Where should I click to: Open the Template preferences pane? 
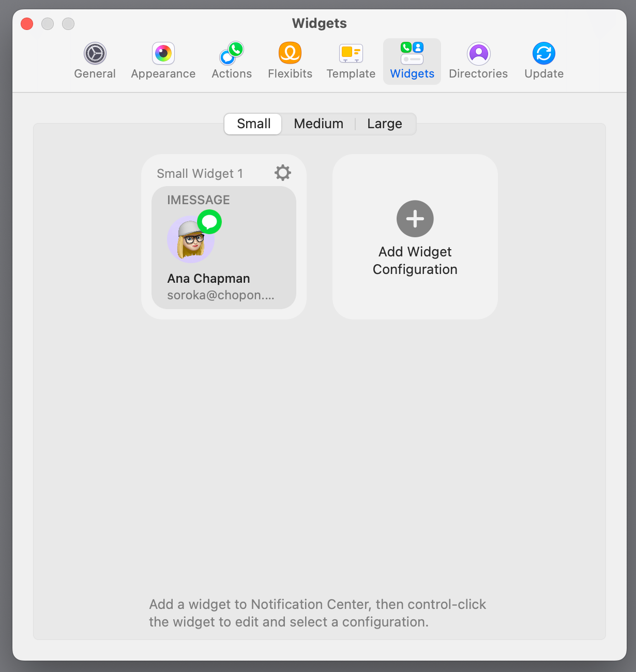(x=351, y=61)
